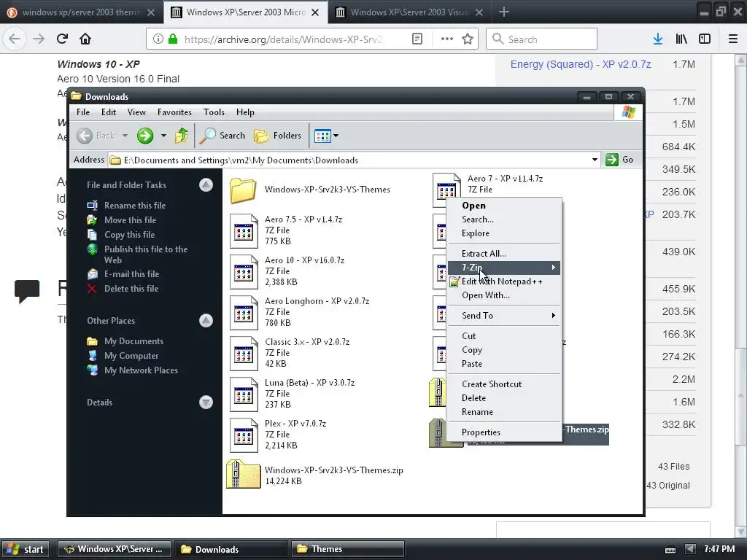
Task: Select Aero 10 - XP v16.0.7z file icon
Action: pyautogui.click(x=244, y=272)
